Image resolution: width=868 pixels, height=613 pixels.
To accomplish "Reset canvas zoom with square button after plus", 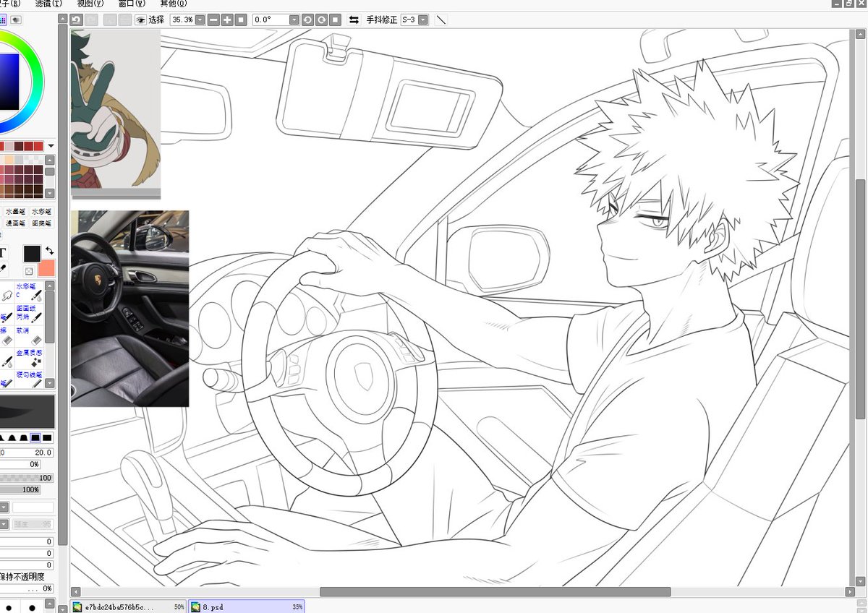I will click(241, 20).
